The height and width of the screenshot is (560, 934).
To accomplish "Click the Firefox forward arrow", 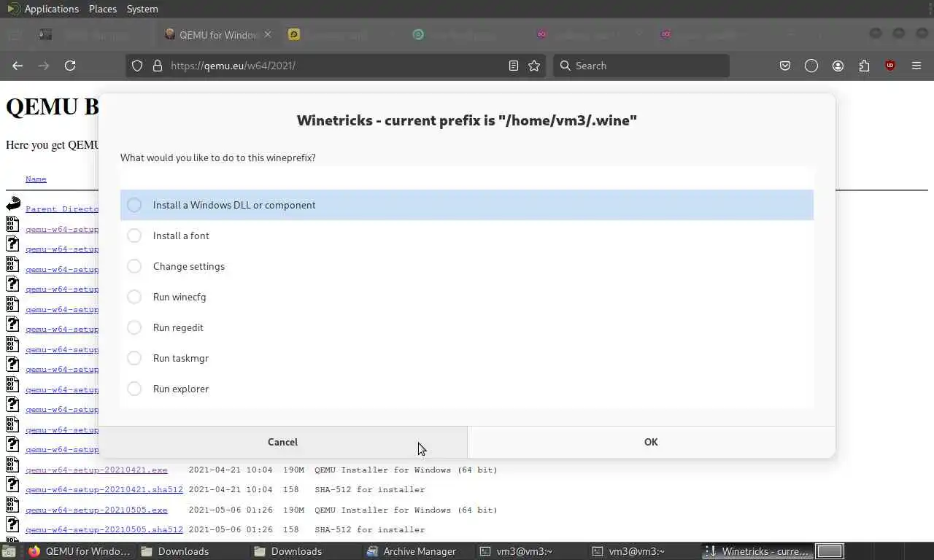I will 44,66.
